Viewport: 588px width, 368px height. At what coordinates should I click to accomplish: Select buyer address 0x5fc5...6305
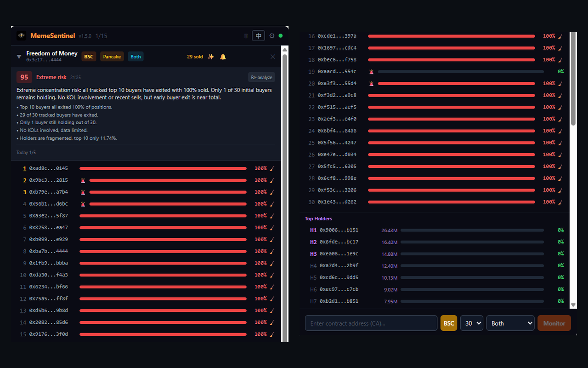click(337, 167)
